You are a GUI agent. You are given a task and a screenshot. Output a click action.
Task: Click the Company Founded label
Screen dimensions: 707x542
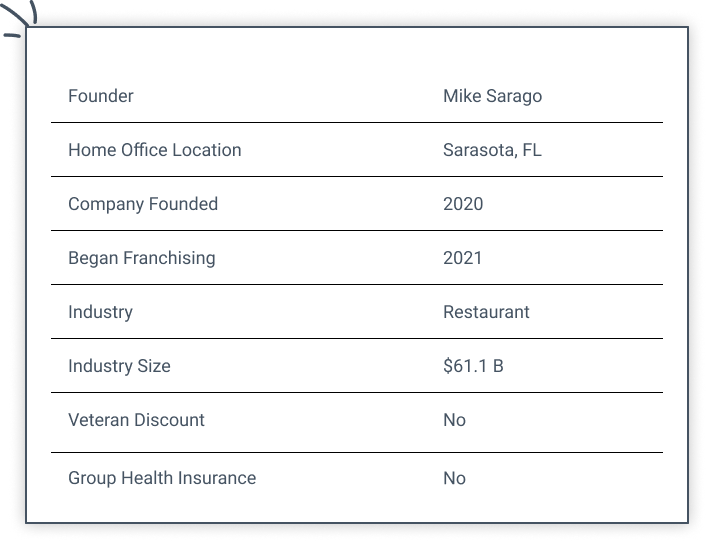[142, 204]
